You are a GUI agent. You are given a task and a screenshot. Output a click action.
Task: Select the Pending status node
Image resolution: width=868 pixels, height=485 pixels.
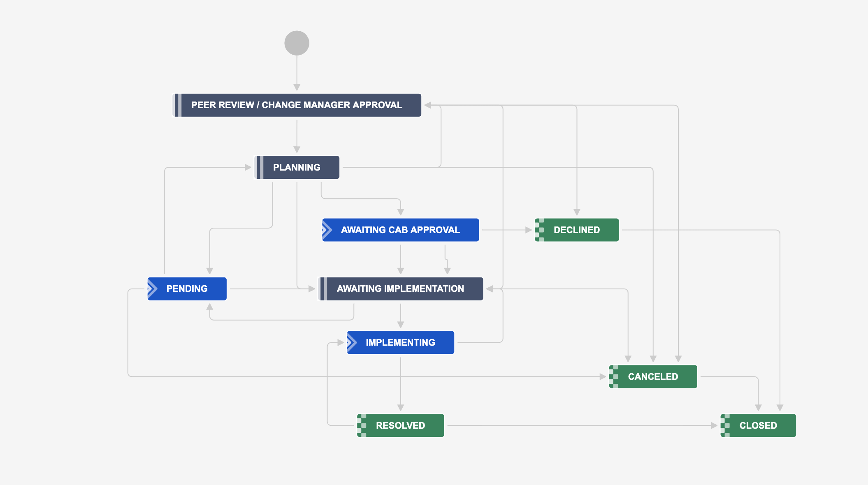[187, 289]
